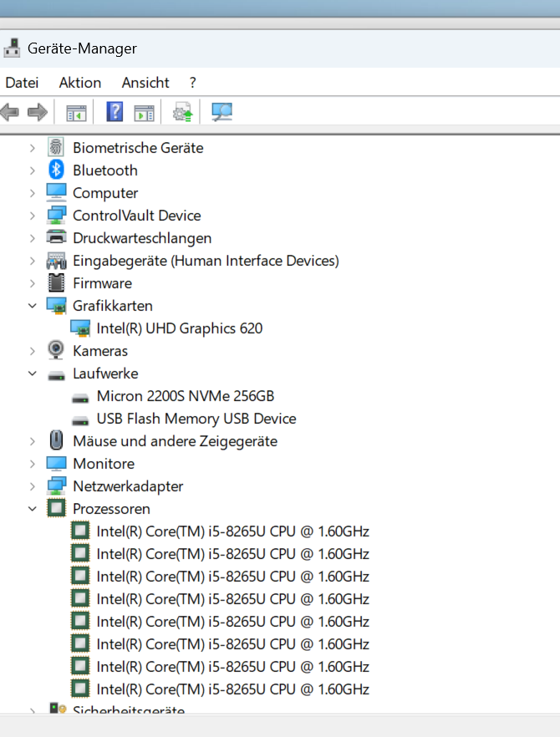Select the Firmware label

point(103,283)
